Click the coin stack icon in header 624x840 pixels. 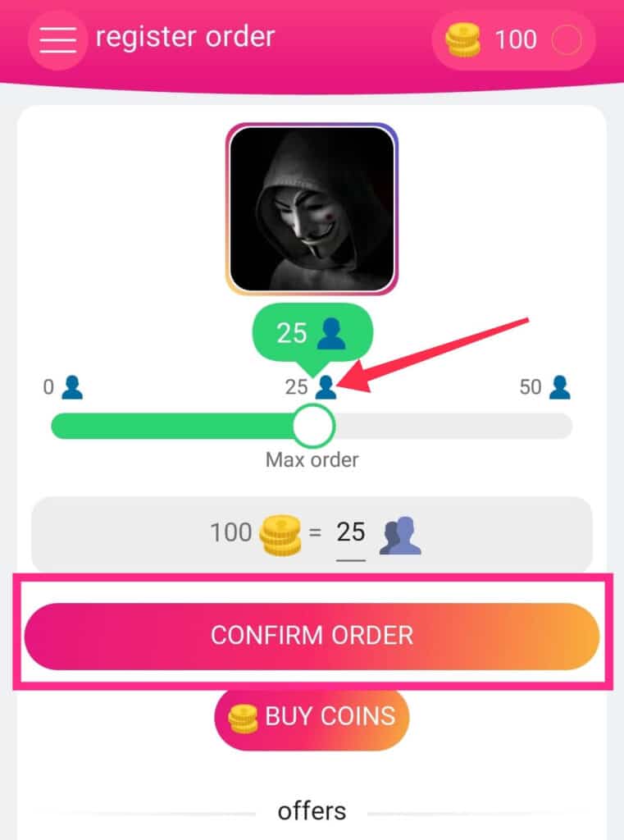(462, 39)
